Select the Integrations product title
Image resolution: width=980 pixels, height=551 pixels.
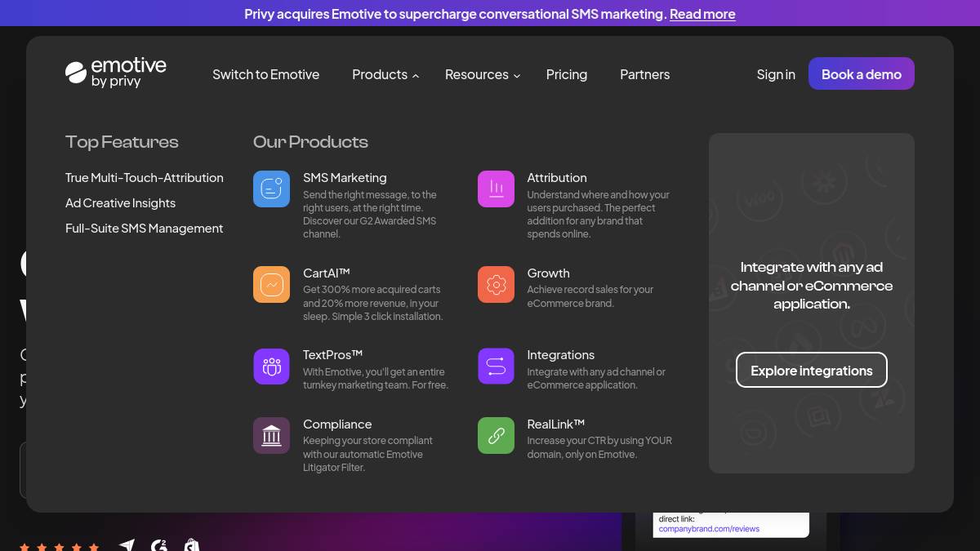[561, 354]
